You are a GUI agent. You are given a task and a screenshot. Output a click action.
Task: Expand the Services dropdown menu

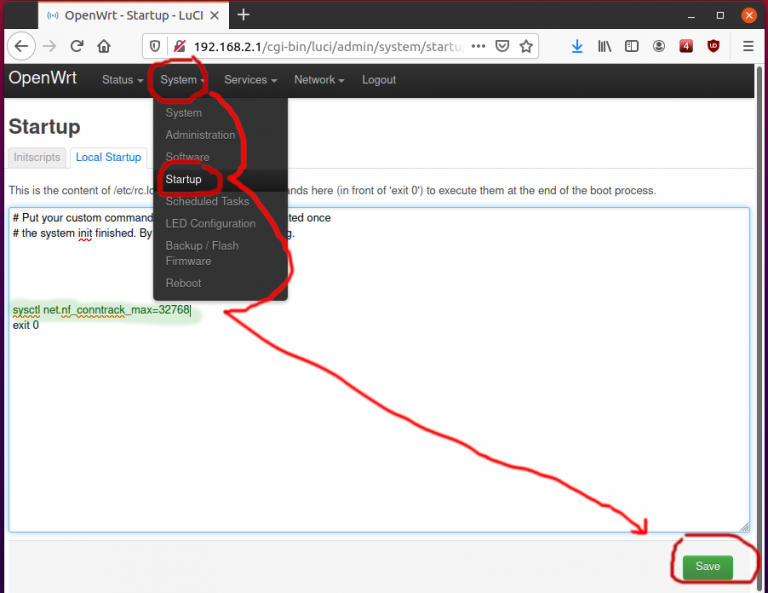pyautogui.click(x=249, y=80)
